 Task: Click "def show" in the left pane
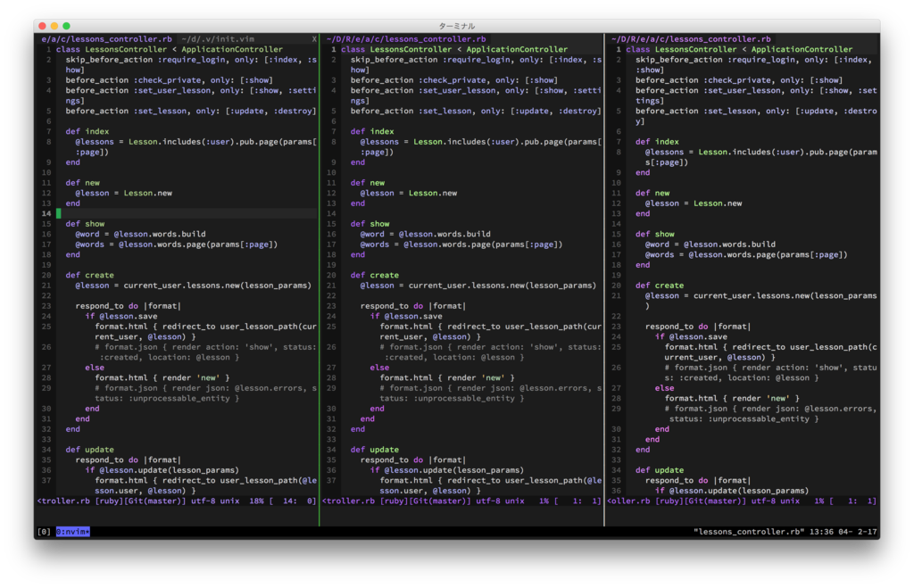coord(85,224)
